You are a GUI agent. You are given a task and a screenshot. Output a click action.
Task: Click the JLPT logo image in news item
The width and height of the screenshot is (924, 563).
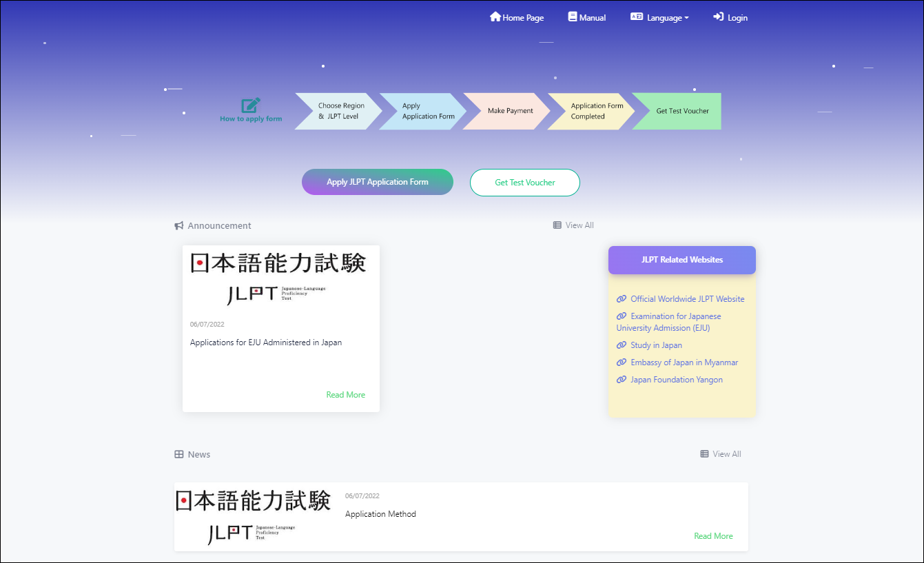point(253,517)
